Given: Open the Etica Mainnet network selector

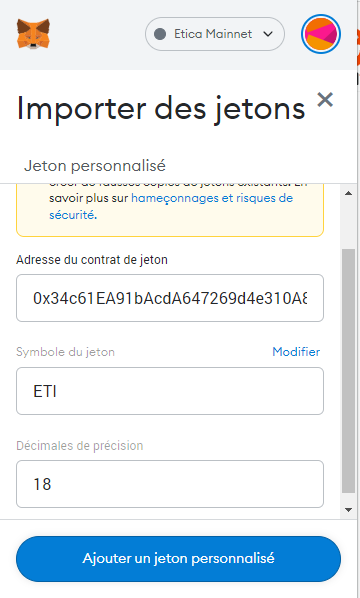Looking at the screenshot, I should [215, 34].
